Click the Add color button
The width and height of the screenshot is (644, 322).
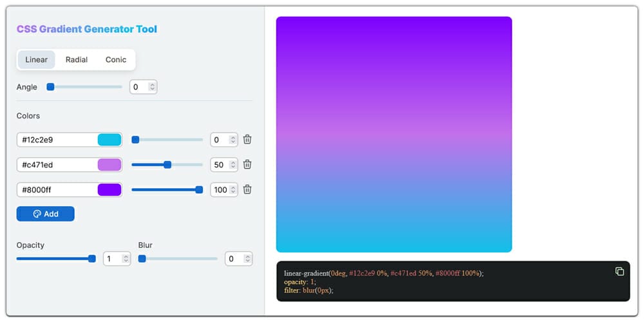tap(45, 214)
